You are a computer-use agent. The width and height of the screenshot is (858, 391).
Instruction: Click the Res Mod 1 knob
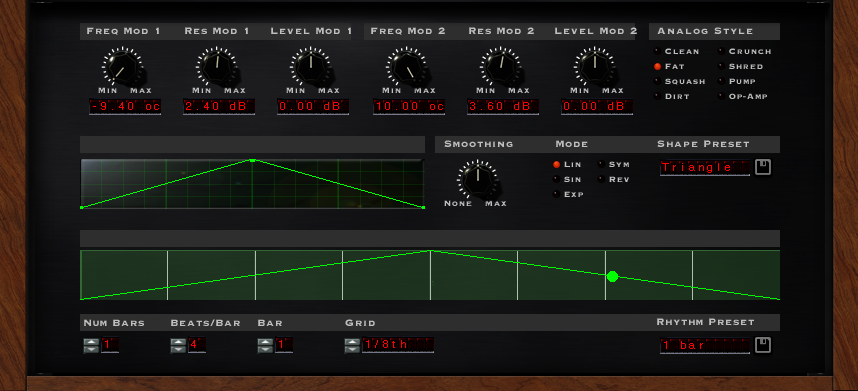pos(216,67)
